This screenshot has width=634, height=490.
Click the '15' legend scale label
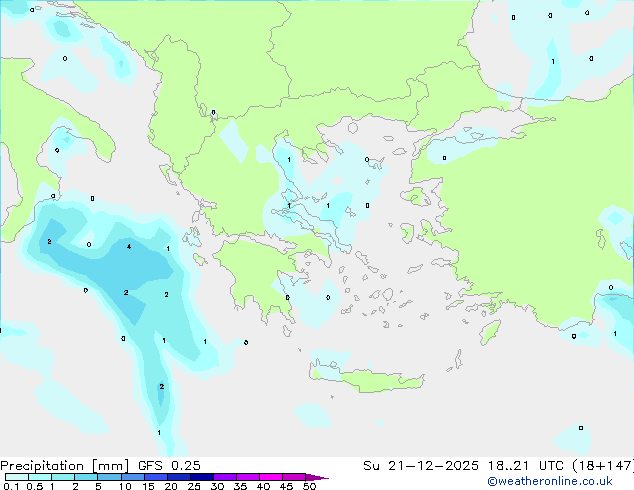[148, 486]
